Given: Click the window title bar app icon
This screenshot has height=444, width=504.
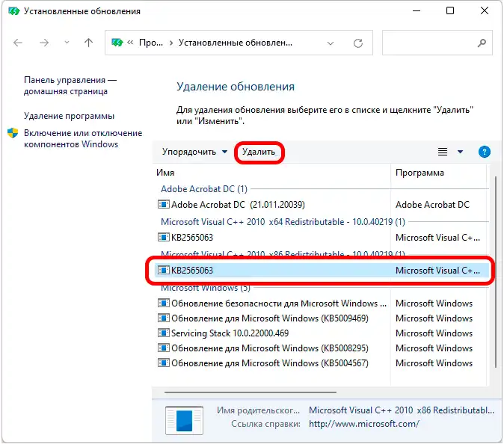Looking at the screenshot, I should [x=13, y=11].
